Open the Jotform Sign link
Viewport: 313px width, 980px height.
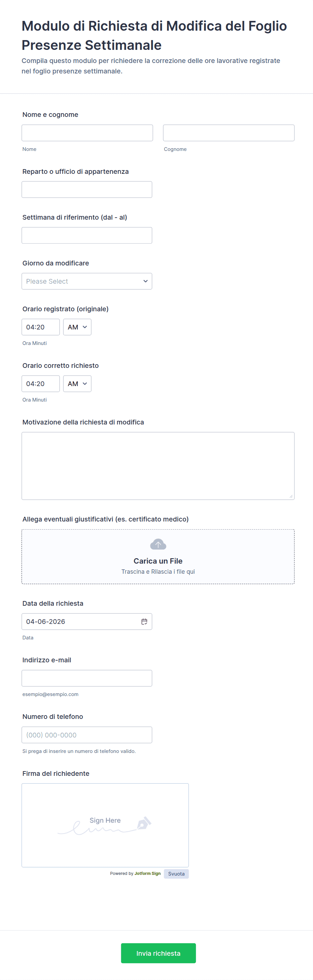point(147,874)
